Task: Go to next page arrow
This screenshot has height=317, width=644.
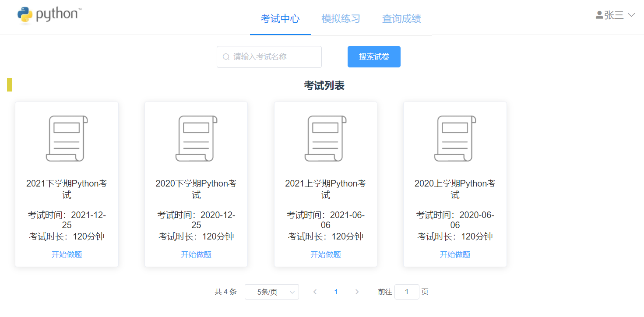Action: tap(357, 292)
